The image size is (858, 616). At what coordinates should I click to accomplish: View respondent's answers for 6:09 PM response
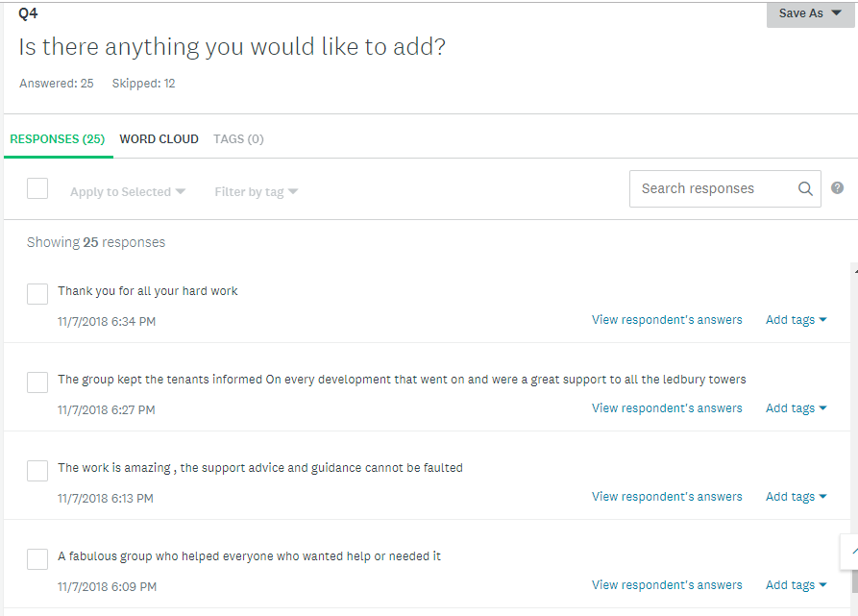667,585
